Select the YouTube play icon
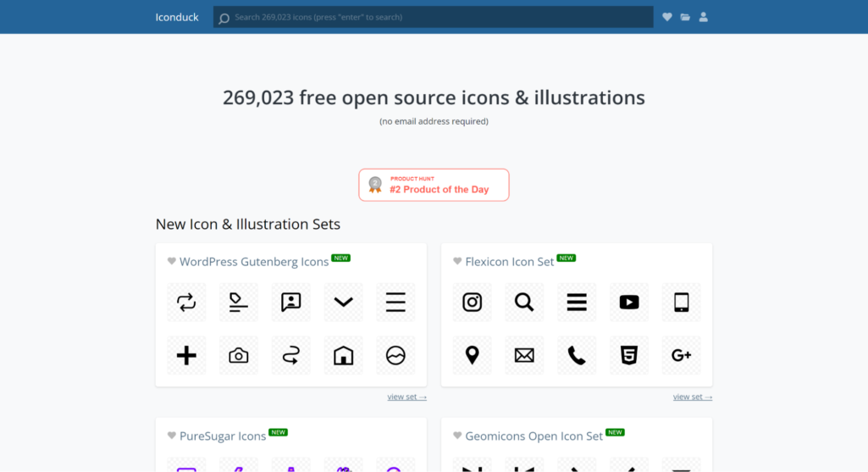The image size is (868, 472). pyautogui.click(x=628, y=303)
